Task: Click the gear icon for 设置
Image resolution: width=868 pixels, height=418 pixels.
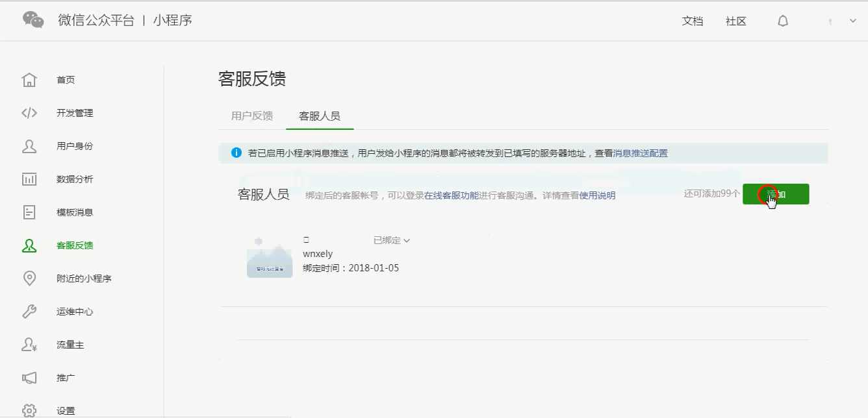Action: coord(29,410)
